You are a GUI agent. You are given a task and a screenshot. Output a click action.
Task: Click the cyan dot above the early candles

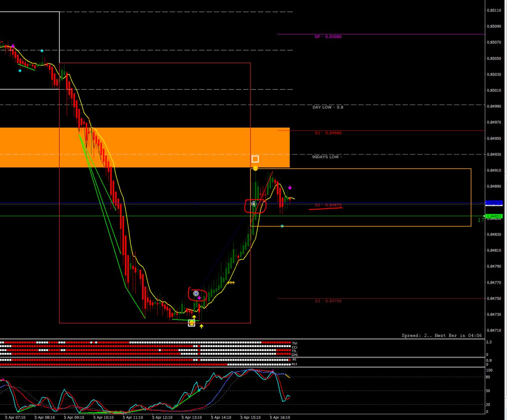[42, 51]
